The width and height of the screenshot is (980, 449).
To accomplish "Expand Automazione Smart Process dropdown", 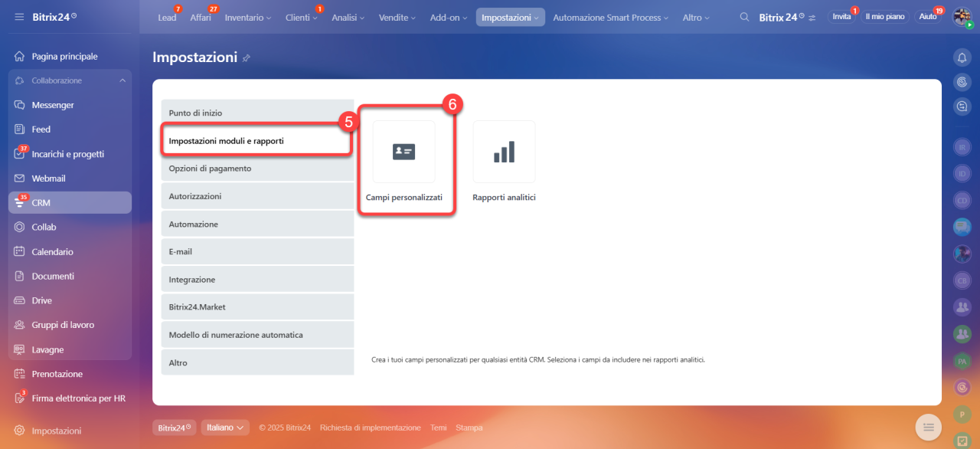I will pos(610,17).
